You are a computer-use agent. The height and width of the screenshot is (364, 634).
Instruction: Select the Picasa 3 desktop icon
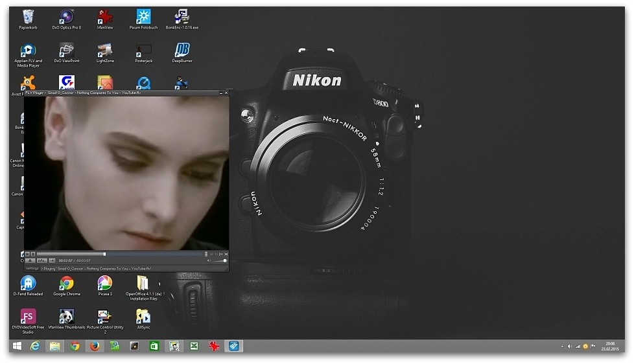[105, 286]
